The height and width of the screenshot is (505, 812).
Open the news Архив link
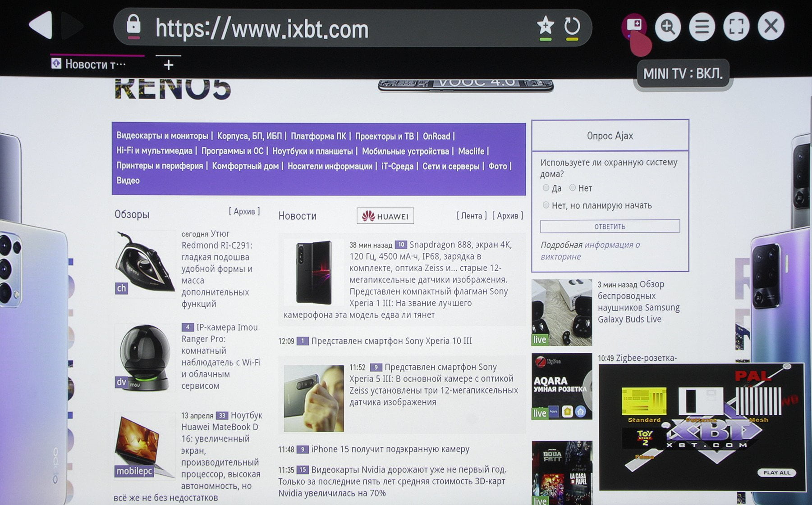coord(508,216)
